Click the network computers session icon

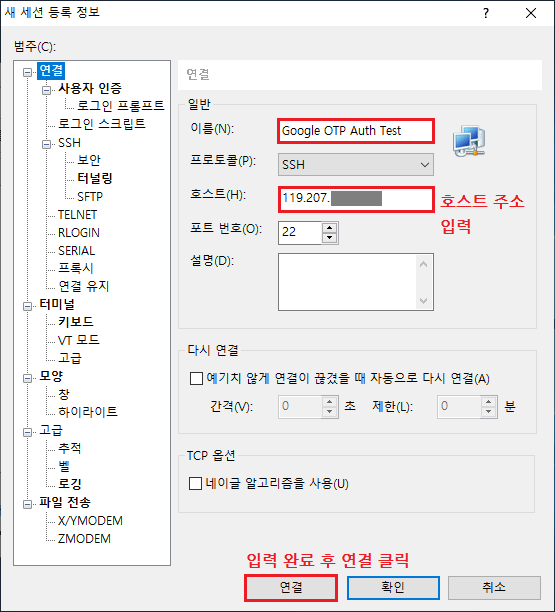tap(469, 141)
